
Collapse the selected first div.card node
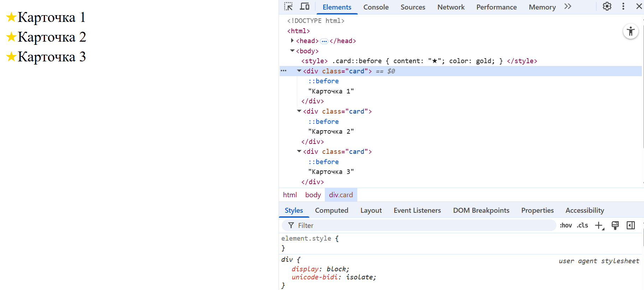pos(299,71)
